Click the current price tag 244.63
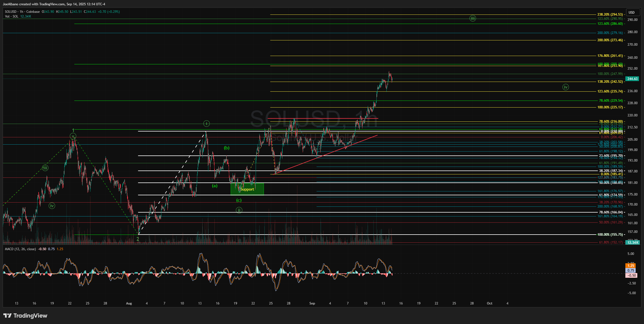Screen dimensions: 644x324 pos(632,79)
